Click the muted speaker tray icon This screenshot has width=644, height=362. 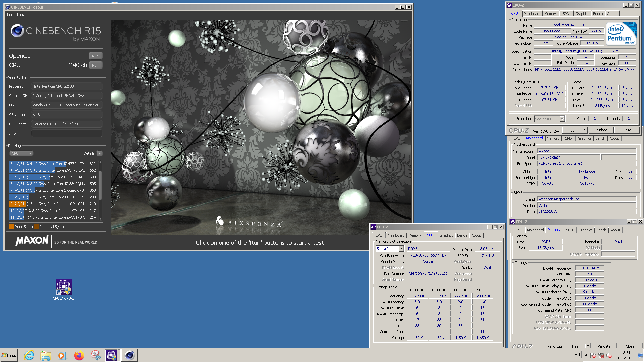[609, 355]
